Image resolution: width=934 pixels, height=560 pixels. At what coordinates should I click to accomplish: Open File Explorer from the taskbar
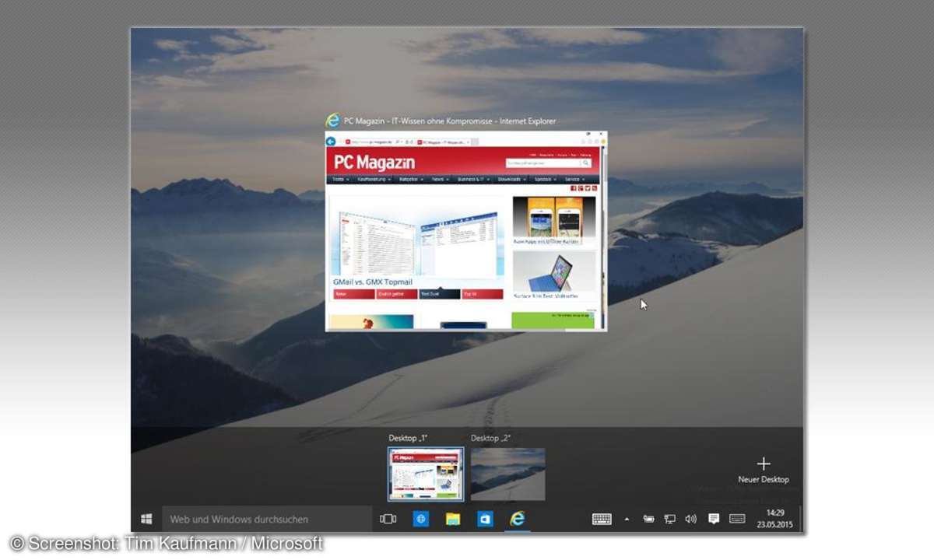point(453,519)
